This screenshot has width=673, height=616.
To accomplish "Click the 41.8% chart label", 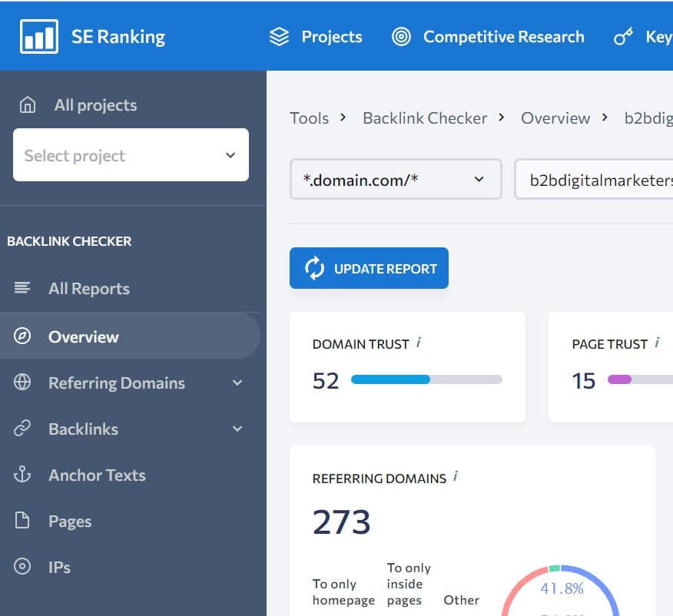I will (562, 588).
